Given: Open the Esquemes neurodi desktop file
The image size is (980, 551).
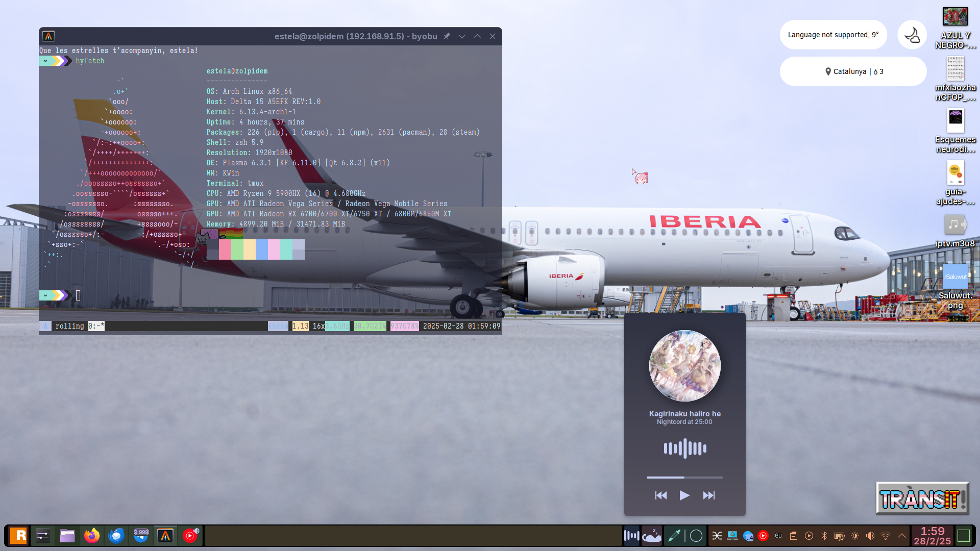Looking at the screenshot, I should click(x=955, y=131).
